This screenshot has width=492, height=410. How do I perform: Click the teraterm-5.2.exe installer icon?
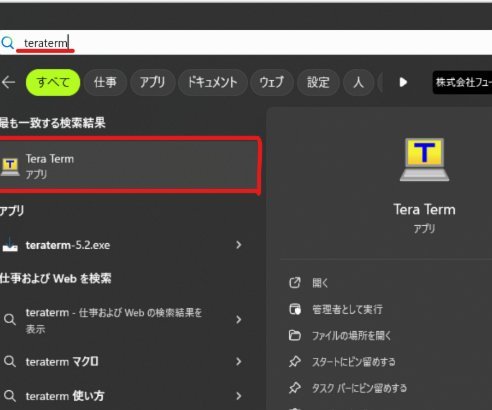(x=10, y=245)
